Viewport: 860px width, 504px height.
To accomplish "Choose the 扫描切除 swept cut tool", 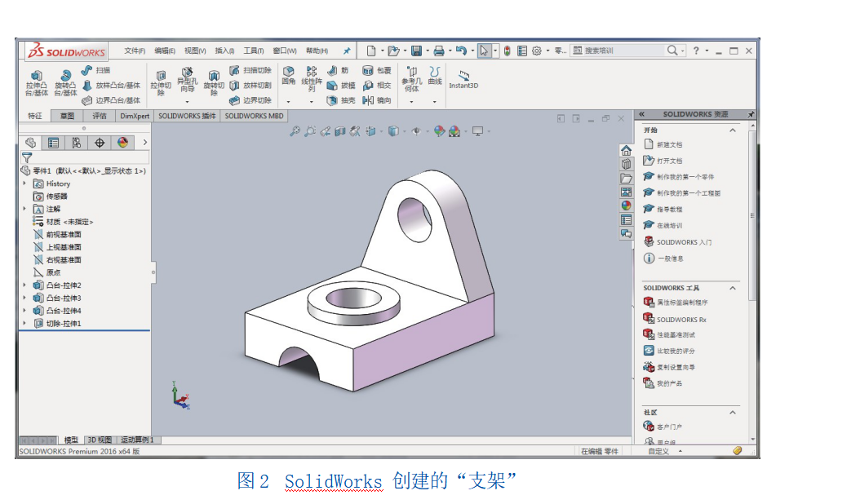I will point(250,71).
